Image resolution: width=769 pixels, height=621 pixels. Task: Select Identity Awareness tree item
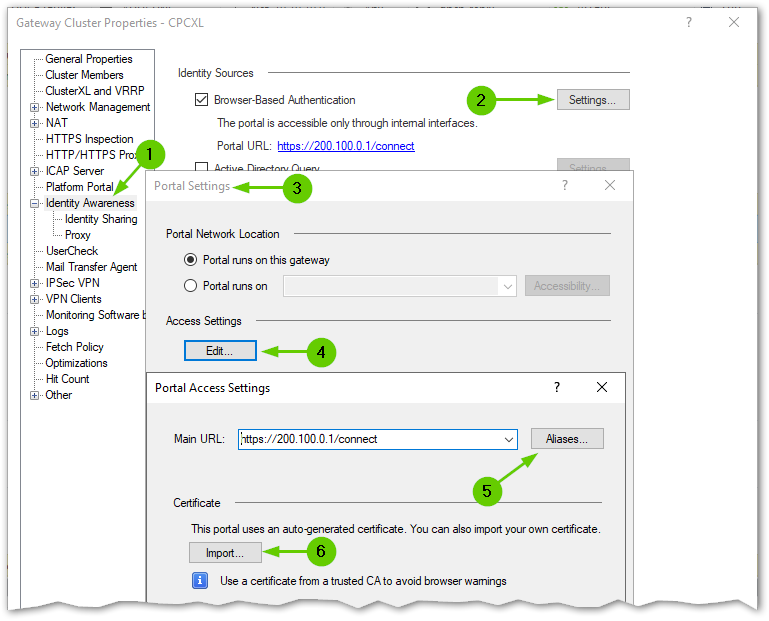[x=90, y=203]
